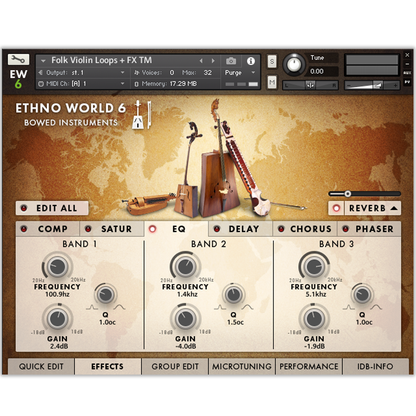Click Band 2 Q value 1.5oc
The height and width of the screenshot is (416, 416).
(x=235, y=322)
